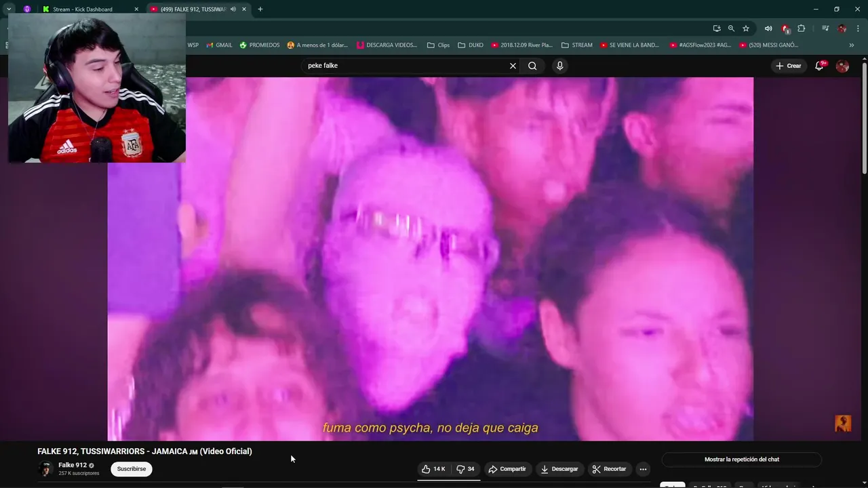
Task: Click the zoom magnifier in address bar
Action: pos(731,28)
